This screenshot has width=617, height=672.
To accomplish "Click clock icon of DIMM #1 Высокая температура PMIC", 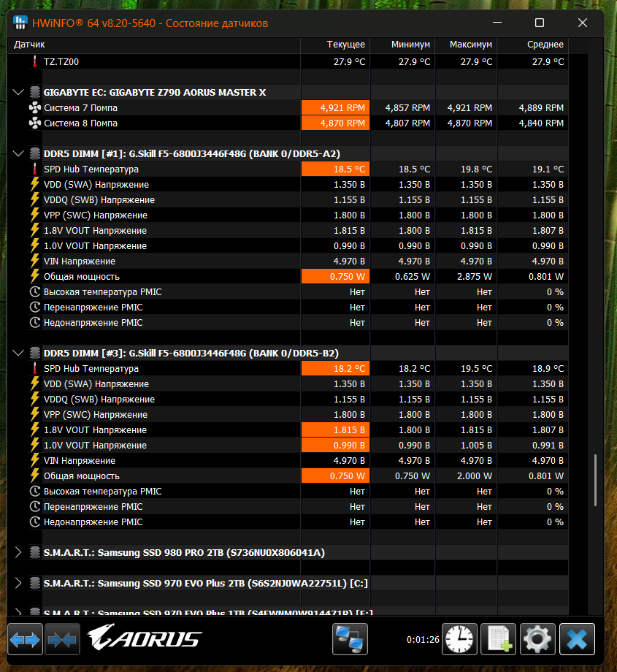I will [35, 292].
